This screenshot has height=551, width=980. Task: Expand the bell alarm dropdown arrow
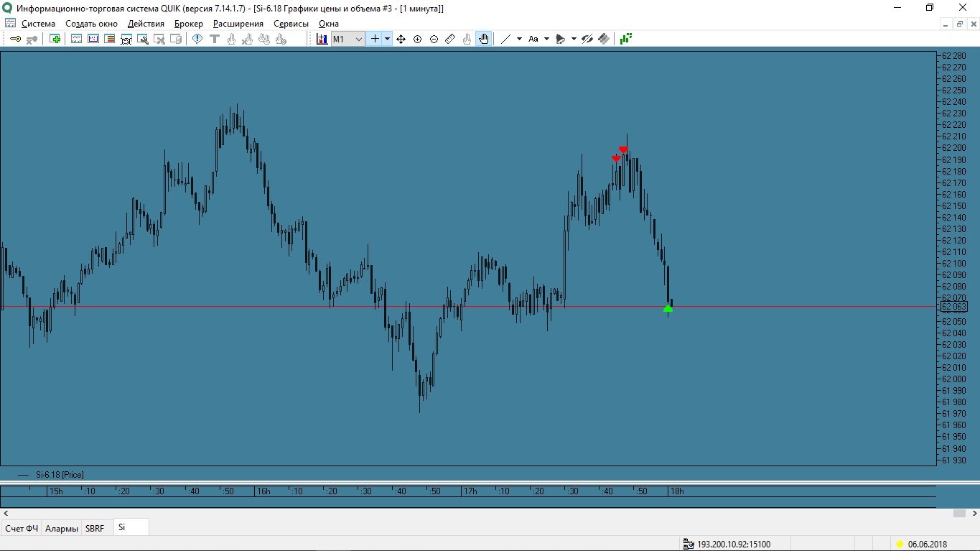click(574, 39)
